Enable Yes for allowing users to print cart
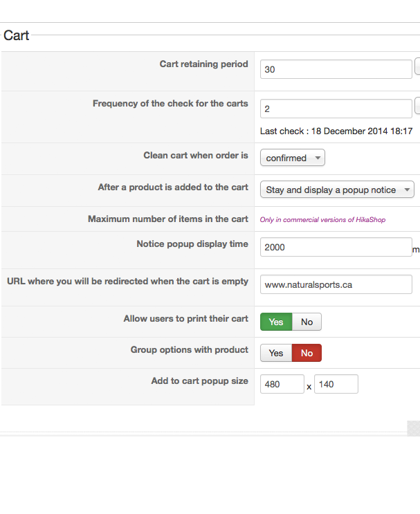 click(276, 322)
